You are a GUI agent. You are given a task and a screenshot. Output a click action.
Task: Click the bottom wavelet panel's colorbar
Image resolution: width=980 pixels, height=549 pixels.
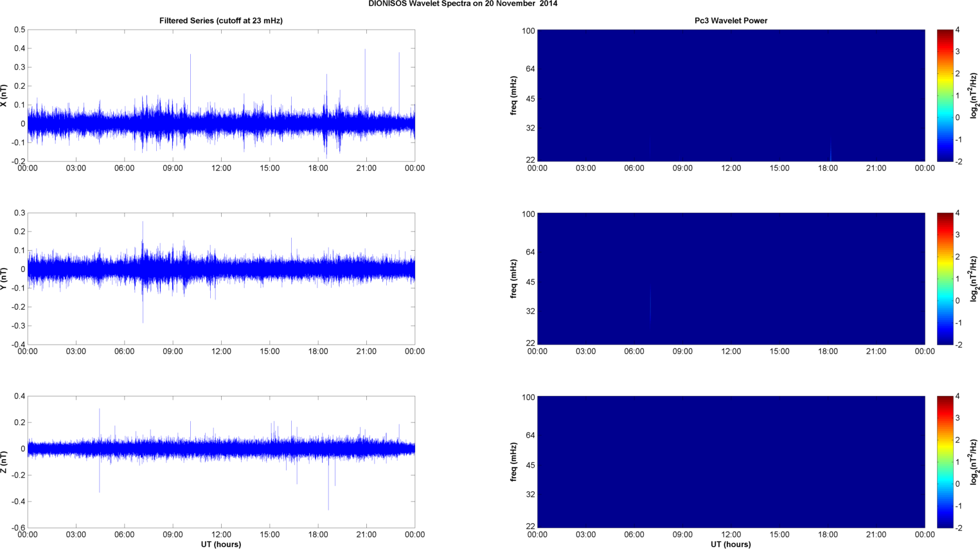[945, 462]
